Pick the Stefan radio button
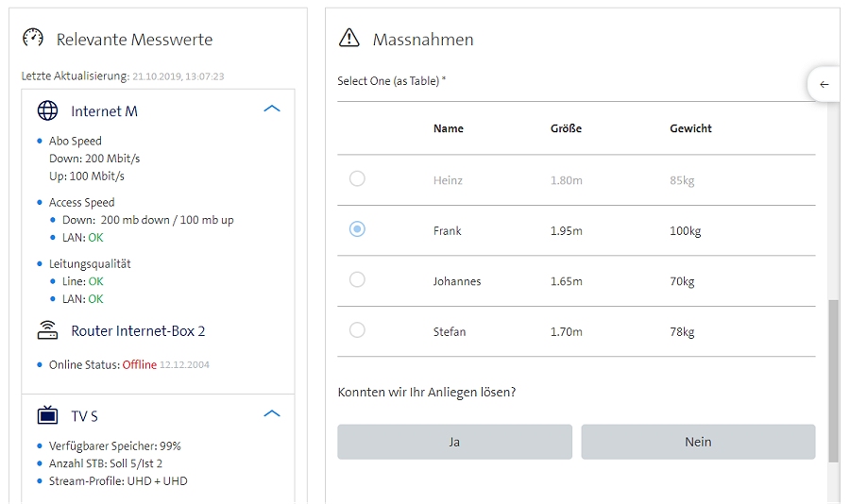The width and height of the screenshot is (850, 504). 357,330
